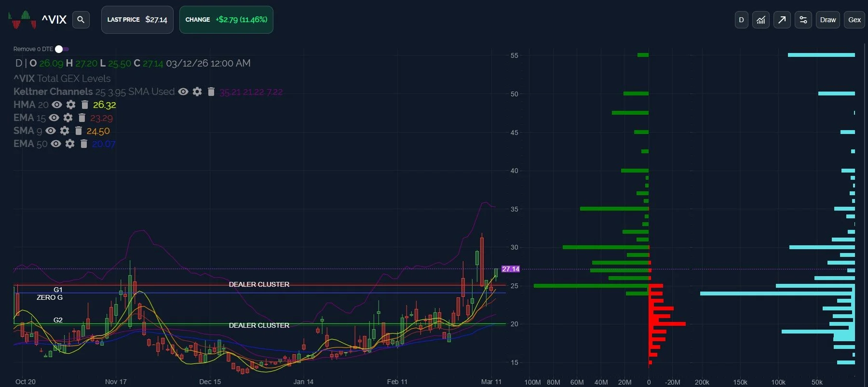
Task: Click the EMA 50 value 20.07
Action: point(104,144)
